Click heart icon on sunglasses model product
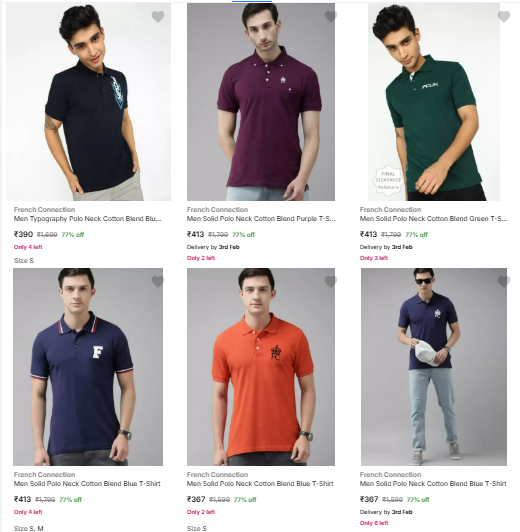Screen dimensions: 520x532 [x=504, y=281]
